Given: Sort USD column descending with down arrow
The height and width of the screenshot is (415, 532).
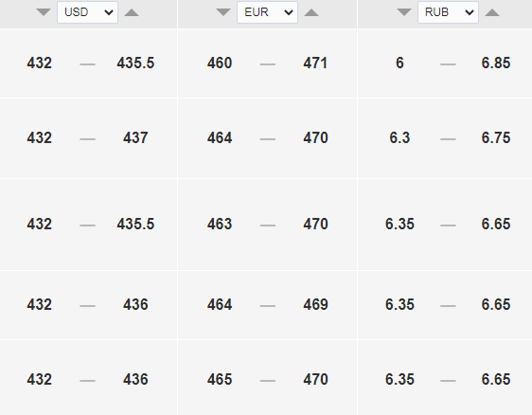Looking at the screenshot, I should tap(44, 12).
